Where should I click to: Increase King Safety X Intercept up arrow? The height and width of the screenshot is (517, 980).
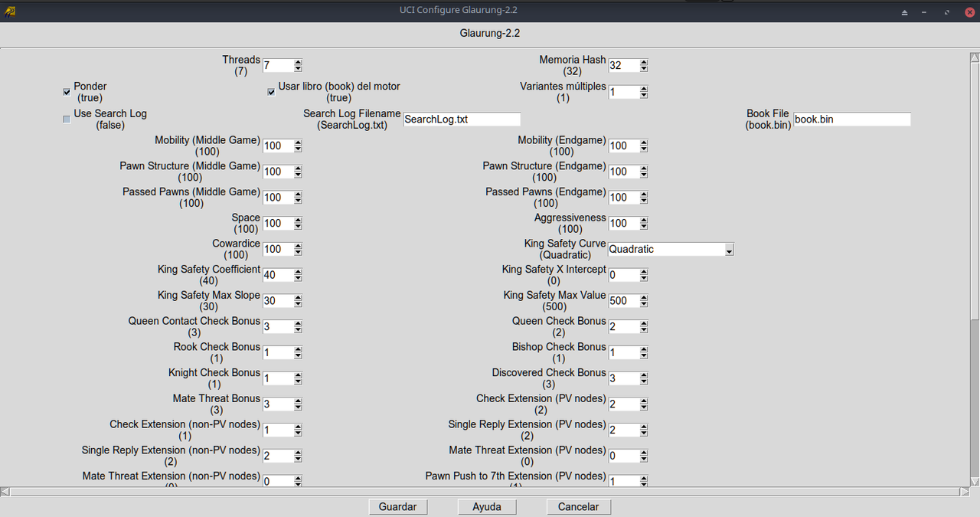[644, 272]
